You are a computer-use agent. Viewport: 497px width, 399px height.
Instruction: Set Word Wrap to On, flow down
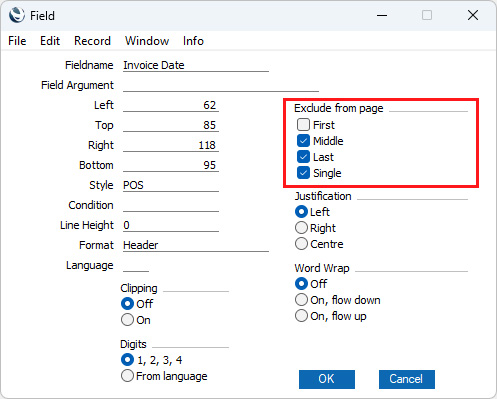(301, 300)
